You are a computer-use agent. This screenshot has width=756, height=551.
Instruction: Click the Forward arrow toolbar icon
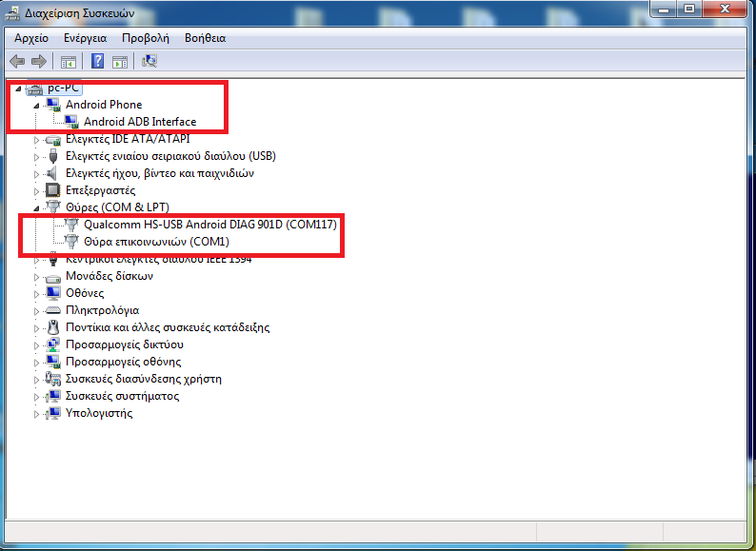(x=39, y=61)
